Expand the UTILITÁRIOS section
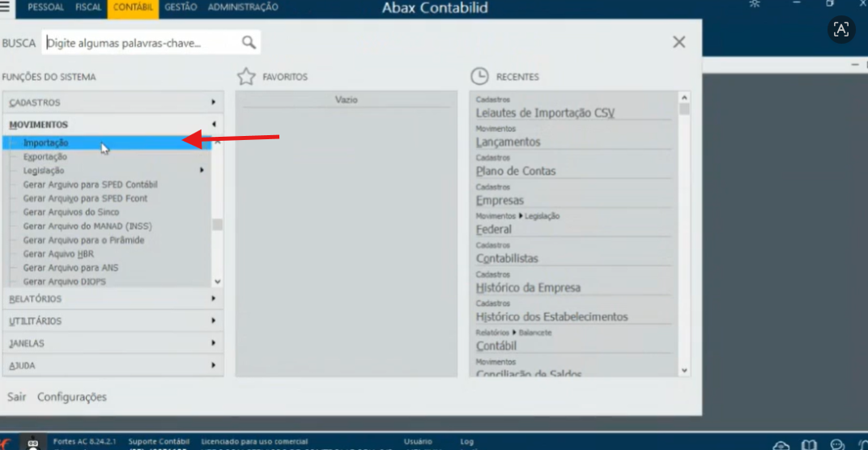 (113, 321)
